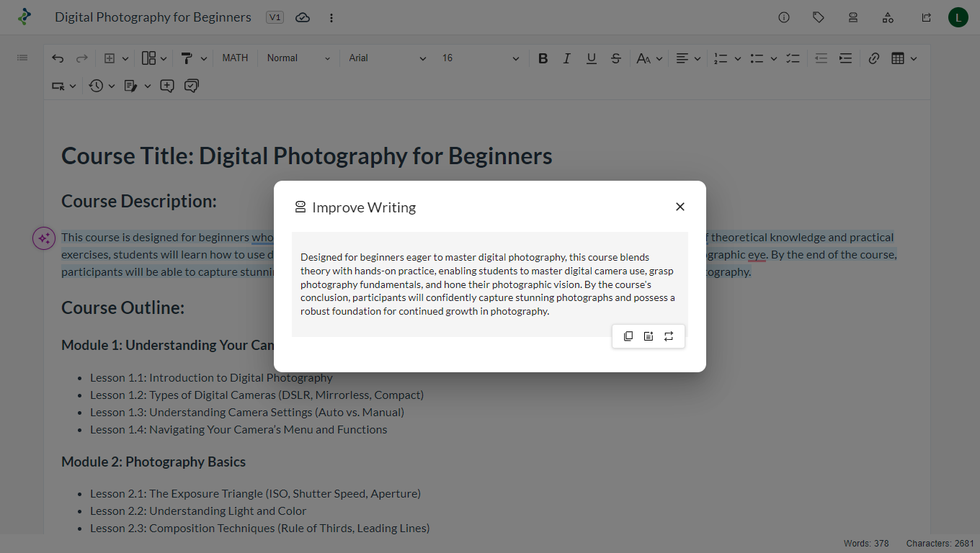This screenshot has height=553, width=980.
Task: Click the AI sparkle icon beside the paragraph
Action: (44, 238)
